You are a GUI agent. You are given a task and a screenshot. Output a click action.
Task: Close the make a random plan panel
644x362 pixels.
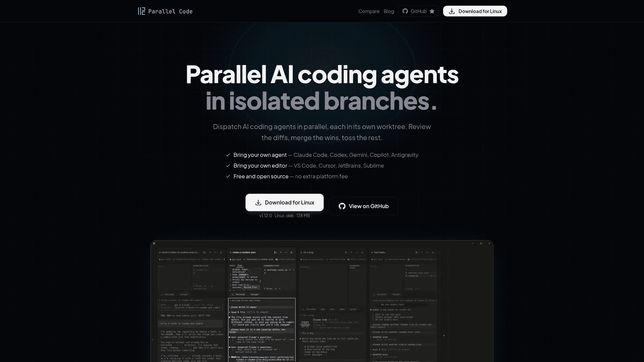291,252
